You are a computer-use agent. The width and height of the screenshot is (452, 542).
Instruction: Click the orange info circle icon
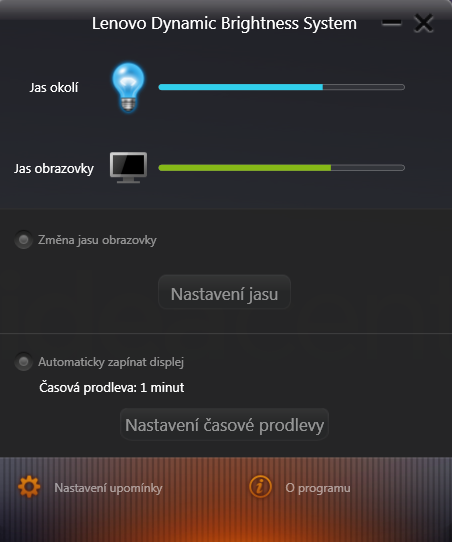click(x=260, y=487)
